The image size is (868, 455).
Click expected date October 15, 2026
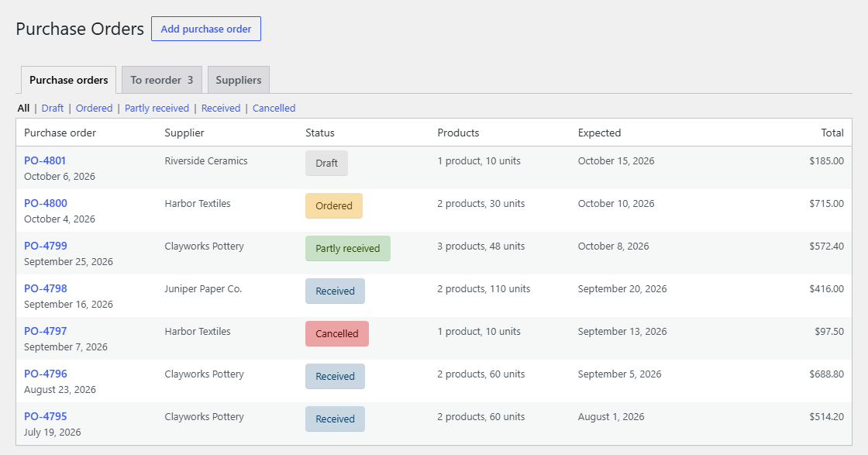(616, 161)
